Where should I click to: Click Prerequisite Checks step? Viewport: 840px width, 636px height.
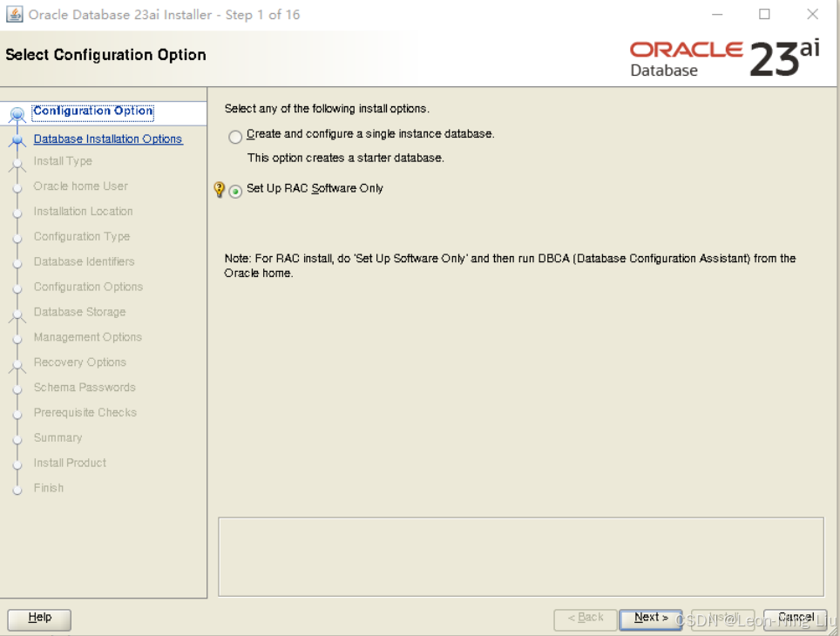(x=85, y=413)
